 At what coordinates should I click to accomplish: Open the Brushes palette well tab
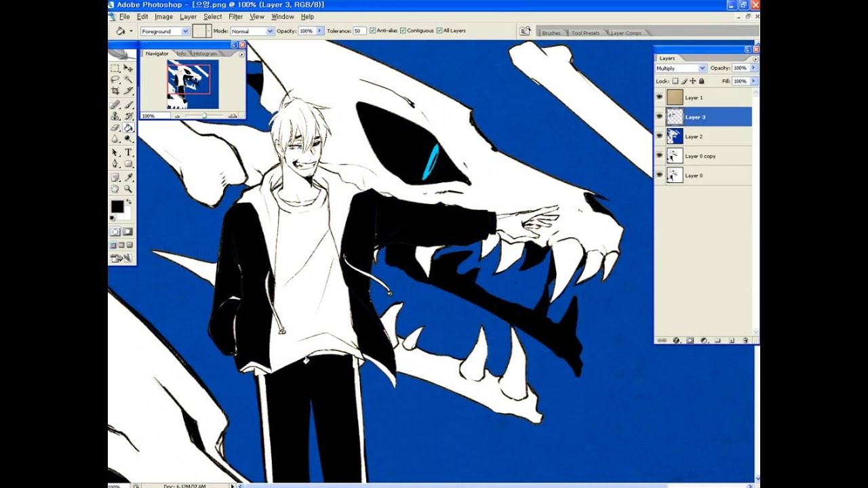(551, 33)
